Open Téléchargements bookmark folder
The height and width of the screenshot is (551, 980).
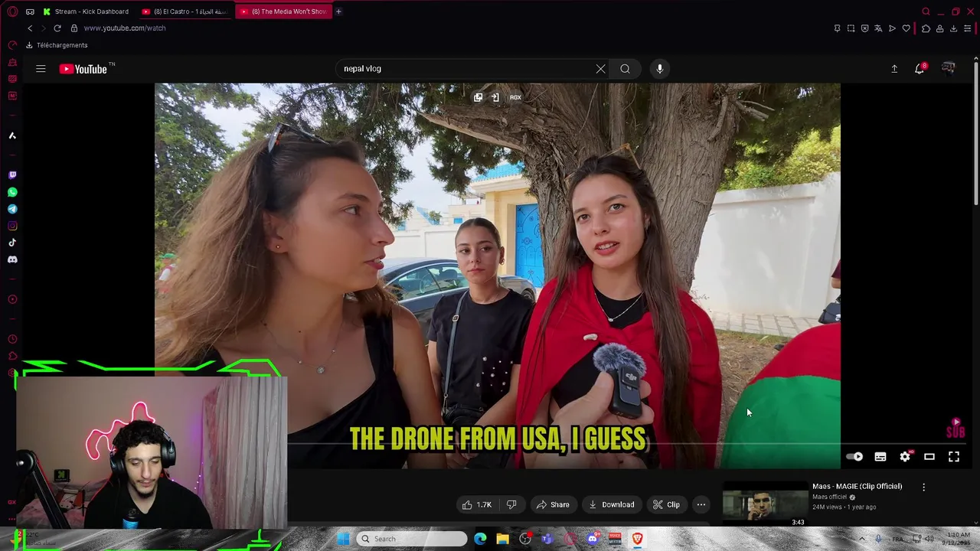[57, 45]
